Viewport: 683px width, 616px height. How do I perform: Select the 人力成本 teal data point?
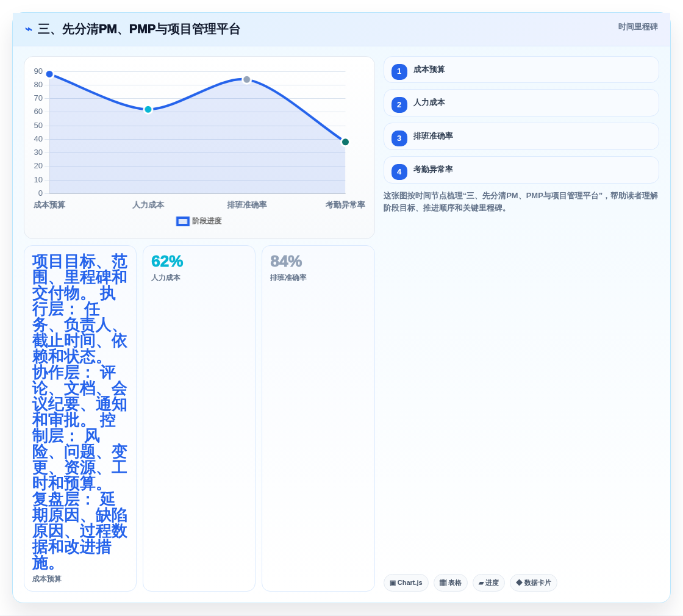pyautogui.click(x=148, y=109)
